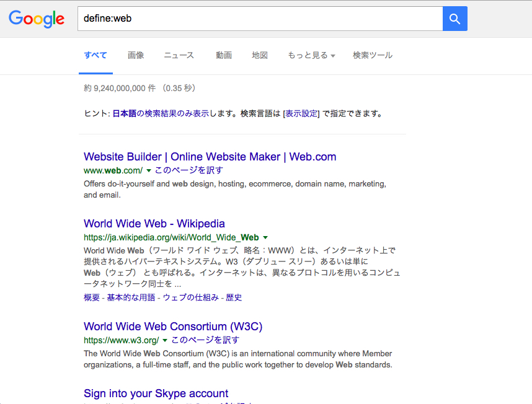Viewport: 532px width, 404px height.
Task: Switch to the 画像 tab
Action: pos(136,55)
